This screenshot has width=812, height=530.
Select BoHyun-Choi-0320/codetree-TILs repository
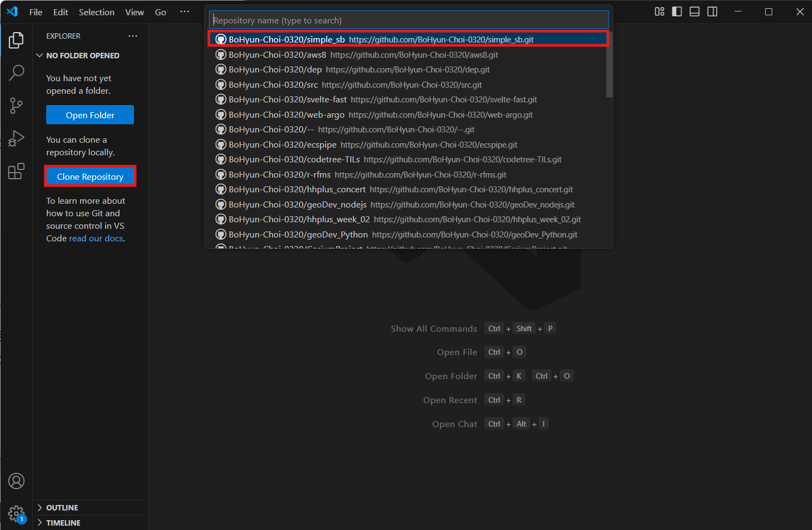408,160
